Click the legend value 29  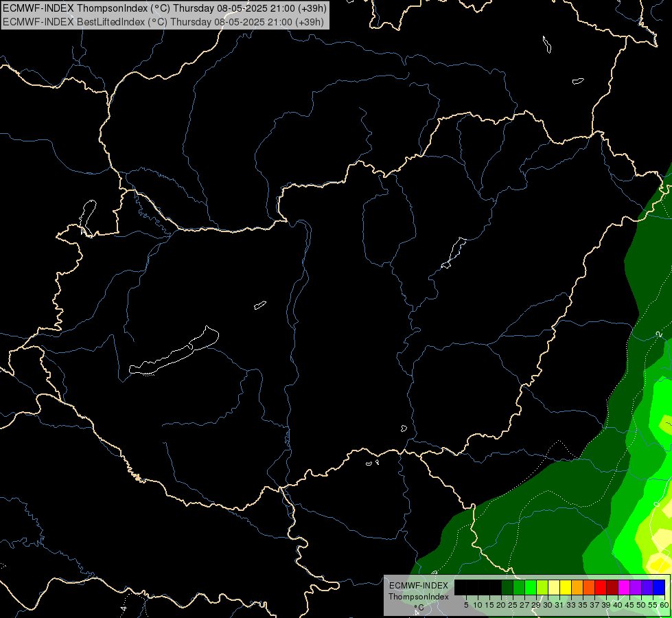coord(536,605)
